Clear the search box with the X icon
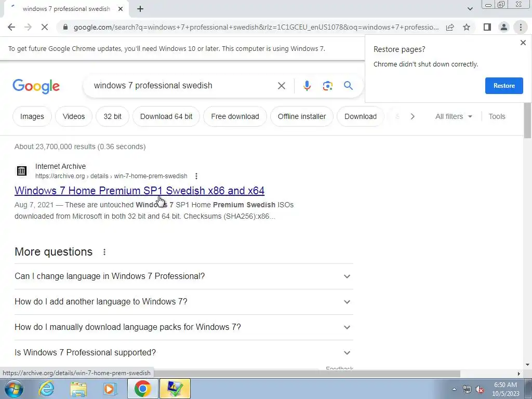Image resolution: width=532 pixels, height=399 pixels. [281, 86]
